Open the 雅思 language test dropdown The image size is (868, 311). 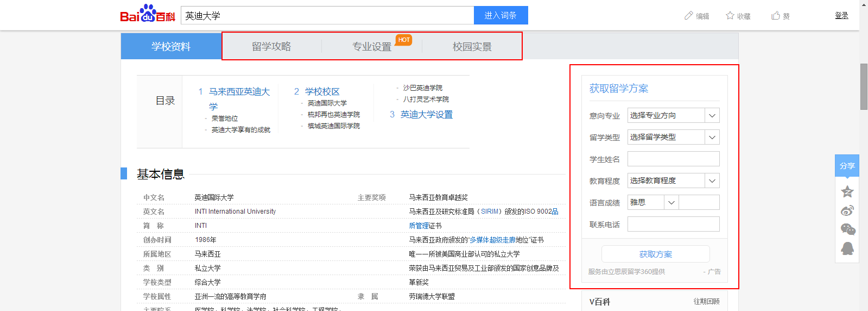tap(653, 202)
